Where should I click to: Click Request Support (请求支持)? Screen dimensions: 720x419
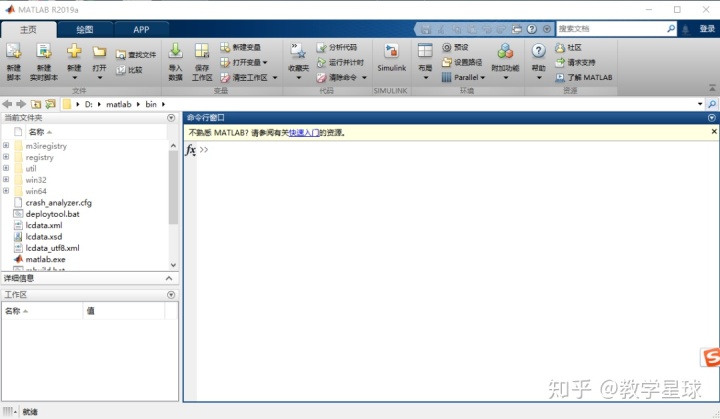pyautogui.click(x=575, y=62)
